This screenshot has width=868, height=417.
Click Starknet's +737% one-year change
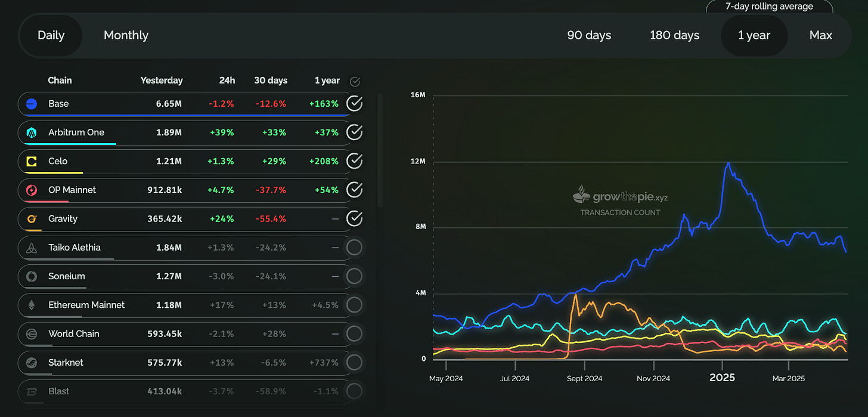[324, 363]
